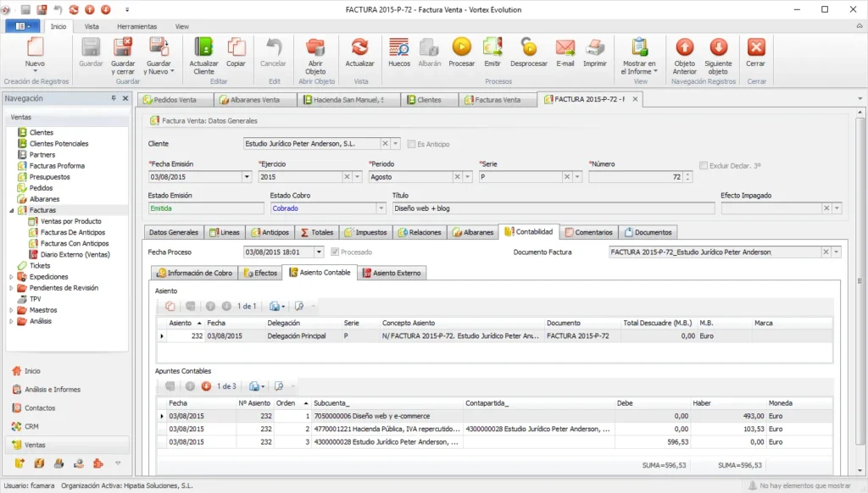Select Facturas Proforma in navigation tree

coord(57,166)
